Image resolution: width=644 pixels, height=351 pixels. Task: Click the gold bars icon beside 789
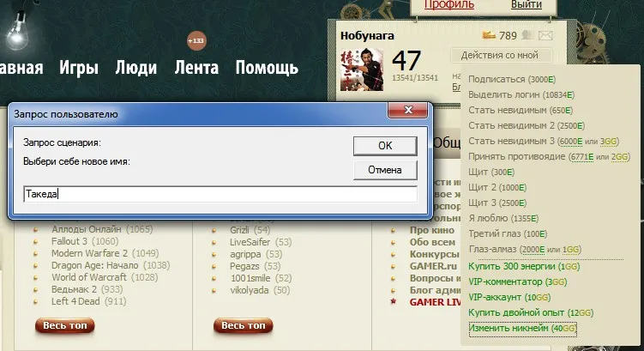(488, 35)
